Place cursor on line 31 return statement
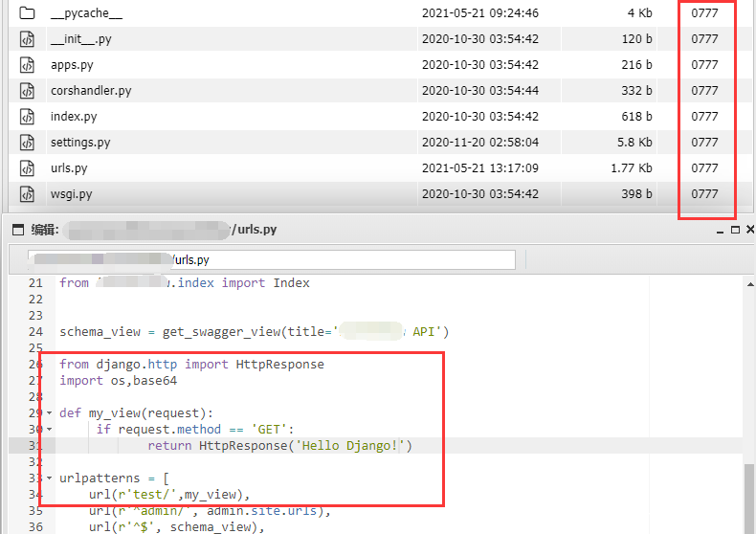The image size is (756, 534). point(279,446)
